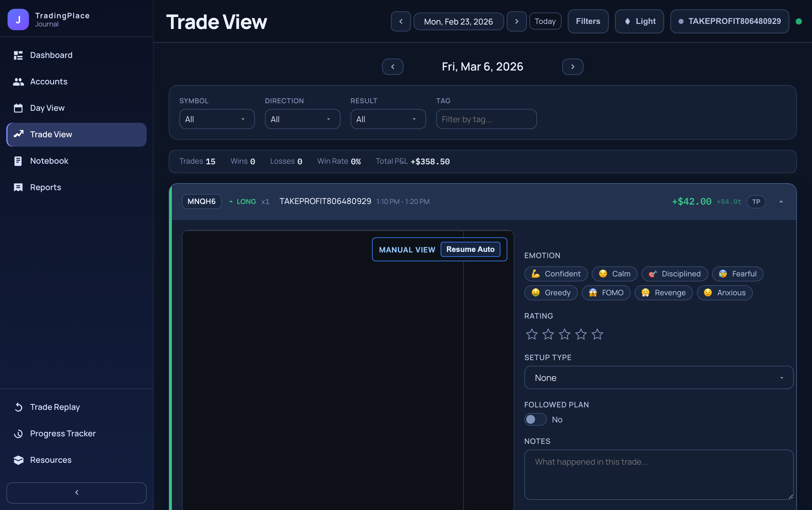812x510 pixels.
Task: Give the trade a three-star rating
Action: 565,334
